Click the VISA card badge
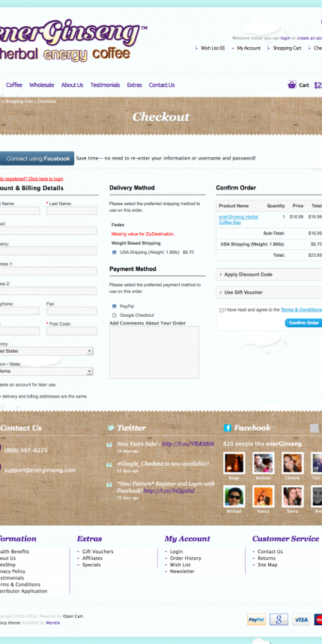The height and width of the screenshot is (644, 322). [x=301, y=619]
